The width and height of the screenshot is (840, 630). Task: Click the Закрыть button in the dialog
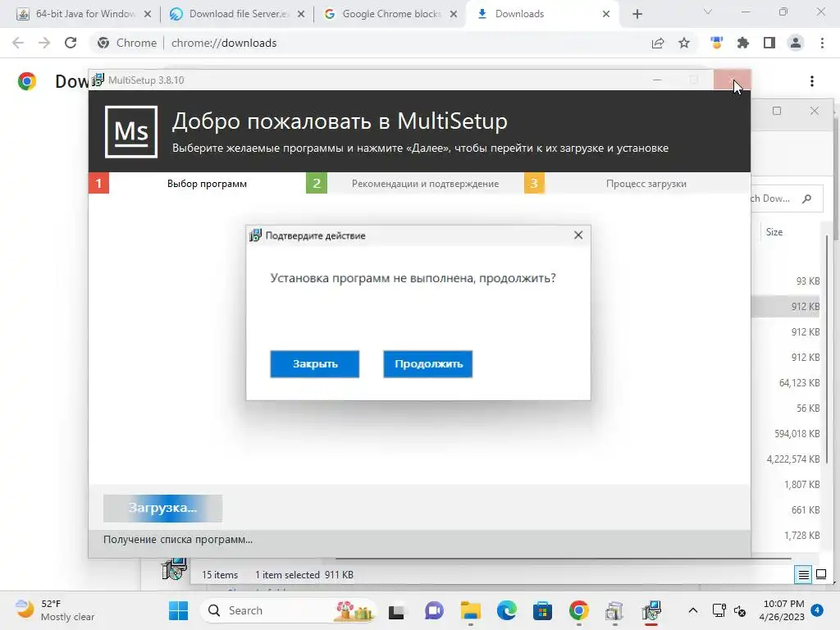314,363
